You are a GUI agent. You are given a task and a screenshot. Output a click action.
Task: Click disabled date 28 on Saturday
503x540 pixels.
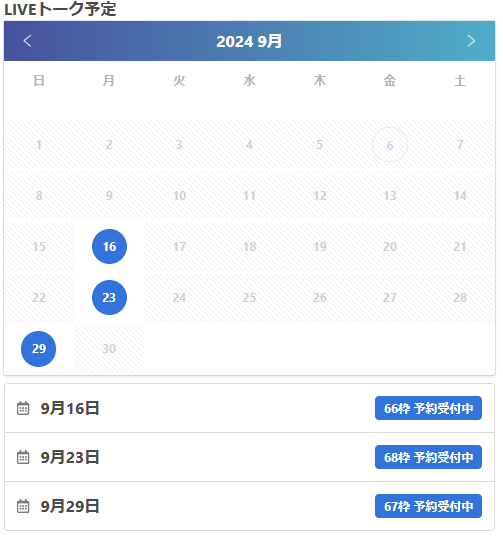pos(460,298)
